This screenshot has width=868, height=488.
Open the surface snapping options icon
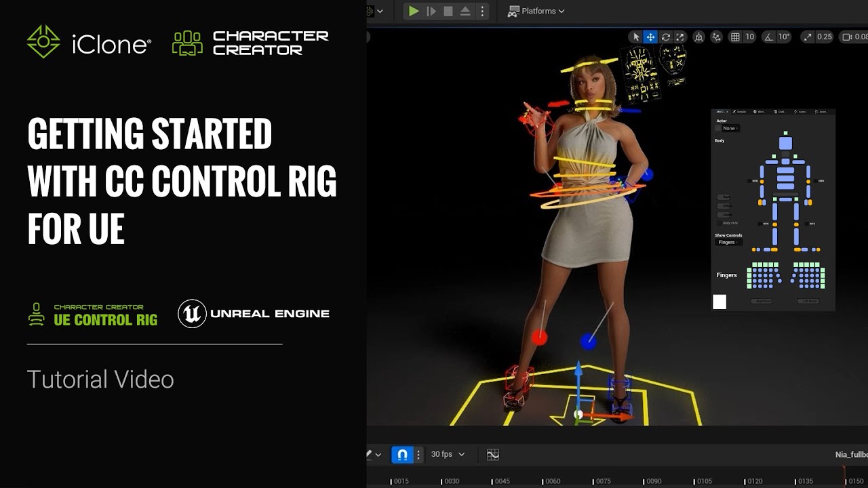(x=717, y=37)
